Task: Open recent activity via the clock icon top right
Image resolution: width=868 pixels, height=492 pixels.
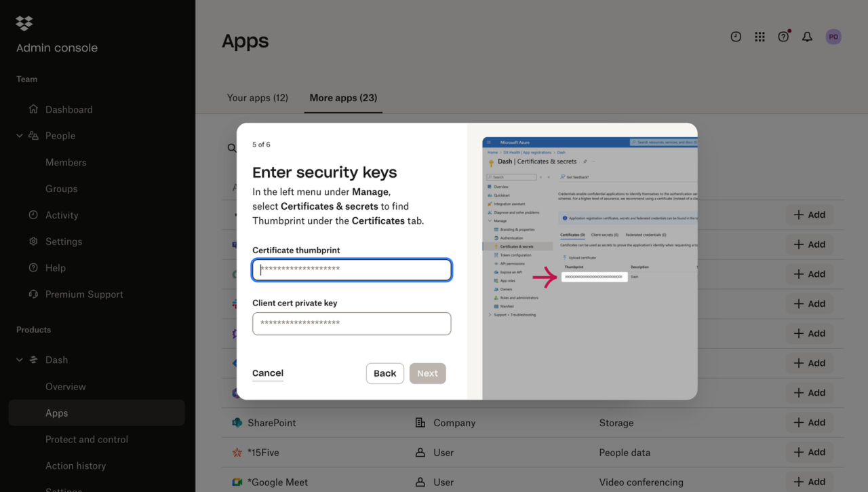Action: click(736, 37)
